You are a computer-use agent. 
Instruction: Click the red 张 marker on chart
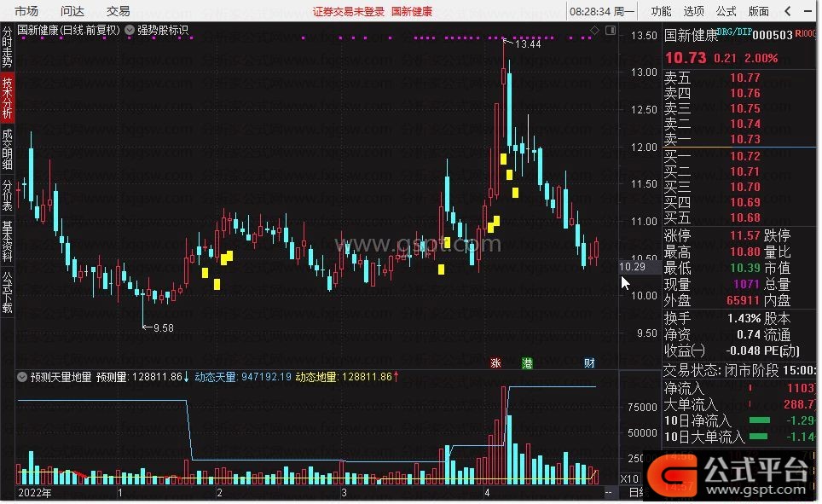click(x=495, y=363)
